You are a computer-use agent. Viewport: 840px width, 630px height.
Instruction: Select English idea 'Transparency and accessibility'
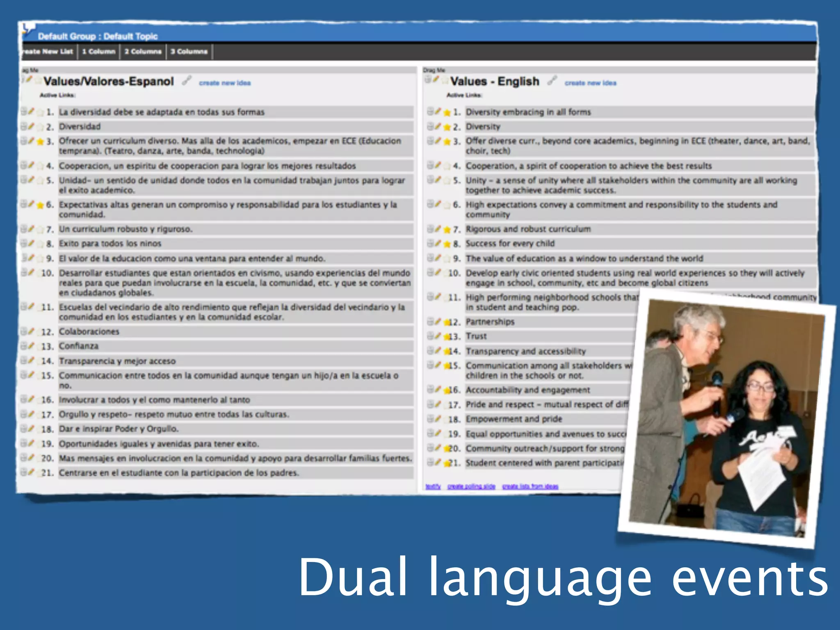[526, 351]
